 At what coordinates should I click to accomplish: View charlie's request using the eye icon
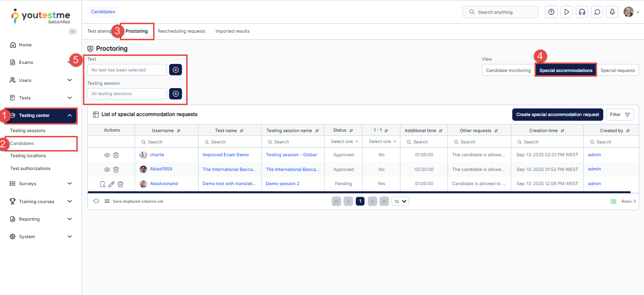tap(107, 155)
